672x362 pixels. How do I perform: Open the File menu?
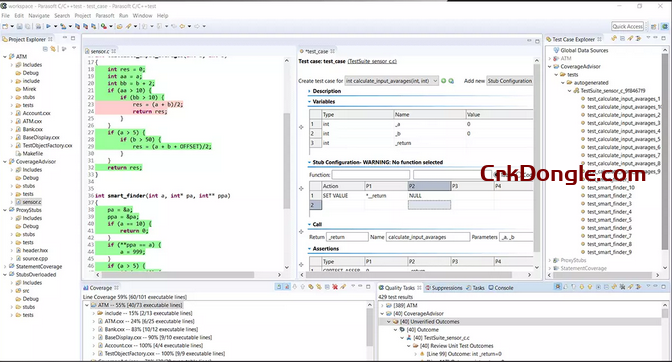click(x=6, y=15)
